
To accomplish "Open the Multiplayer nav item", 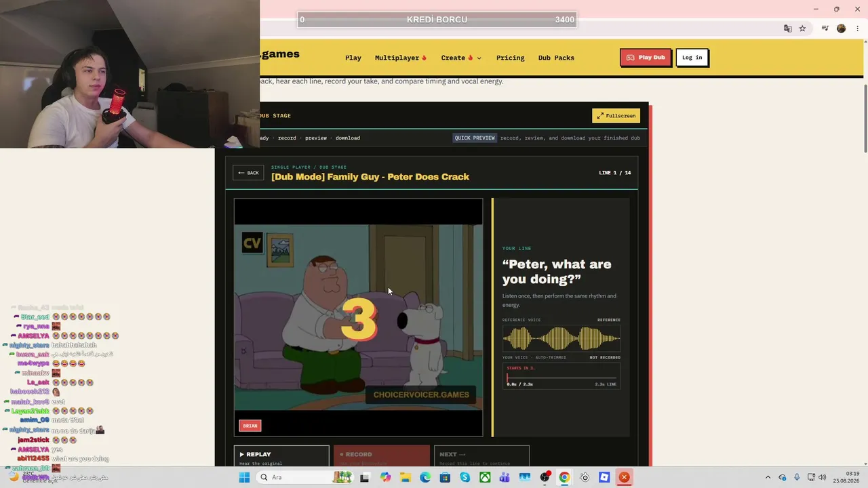I will [401, 58].
